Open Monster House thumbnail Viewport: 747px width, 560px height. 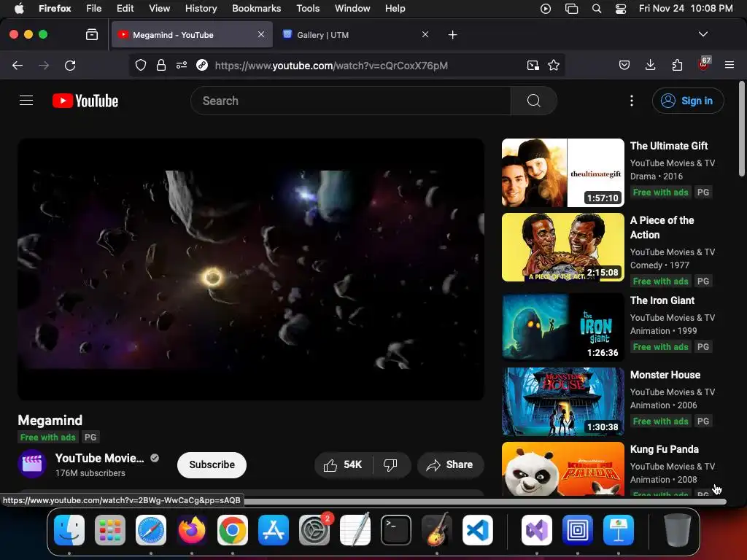[562, 402]
